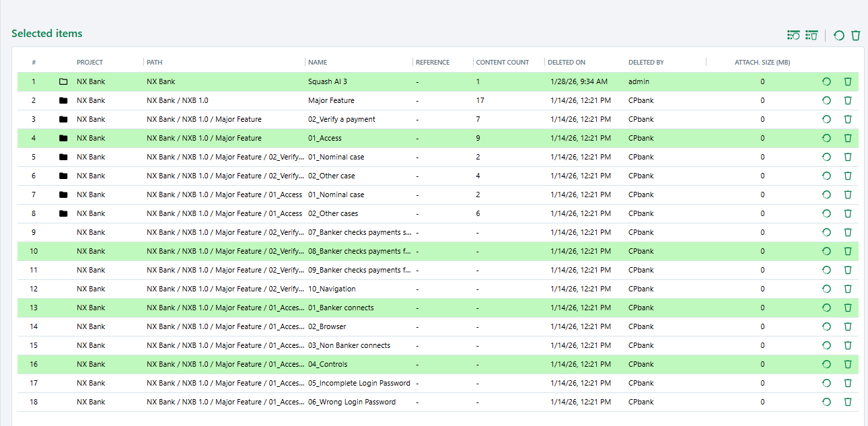The image size is (868, 426).
Task: Click the Deleted By column header
Action: [x=646, y=63]
